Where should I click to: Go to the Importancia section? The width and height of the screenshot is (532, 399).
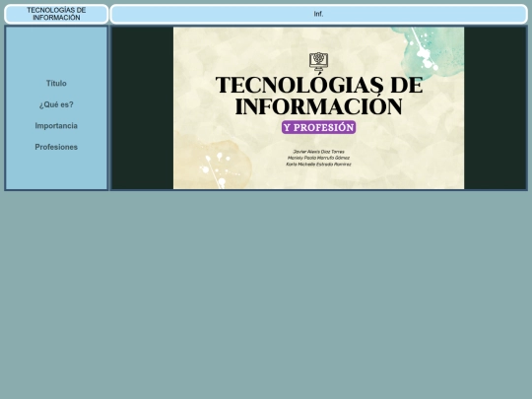pos(56,126)
